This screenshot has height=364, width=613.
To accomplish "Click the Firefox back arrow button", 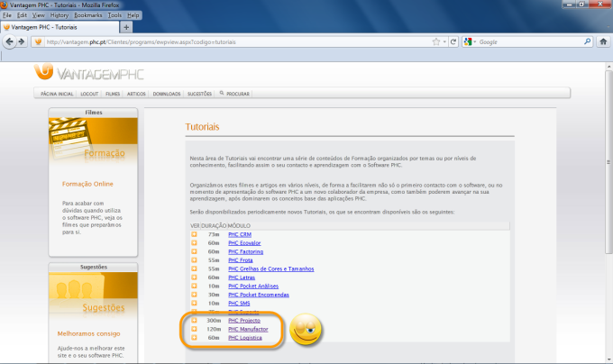I will click(11, 42).
